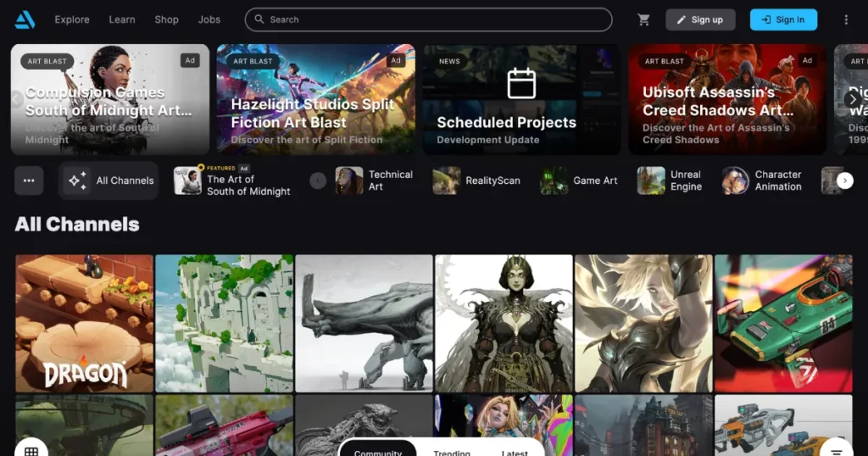This screenshot has height=456, width=868.
Task: Open the Game Art channel label
Action: click(x=595, y=181)
